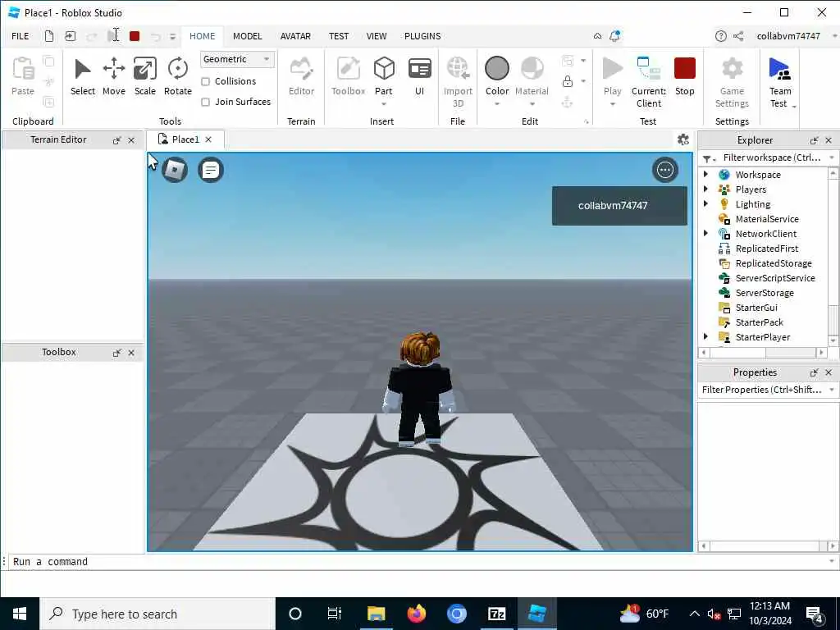Select the Select tool
840x630 pixels.
[x=83, y=76]
